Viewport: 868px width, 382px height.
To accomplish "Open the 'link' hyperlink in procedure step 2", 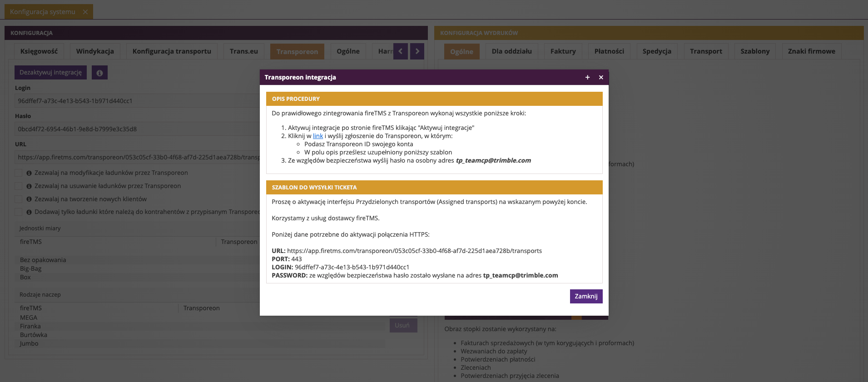I will (x=318, y=136).
